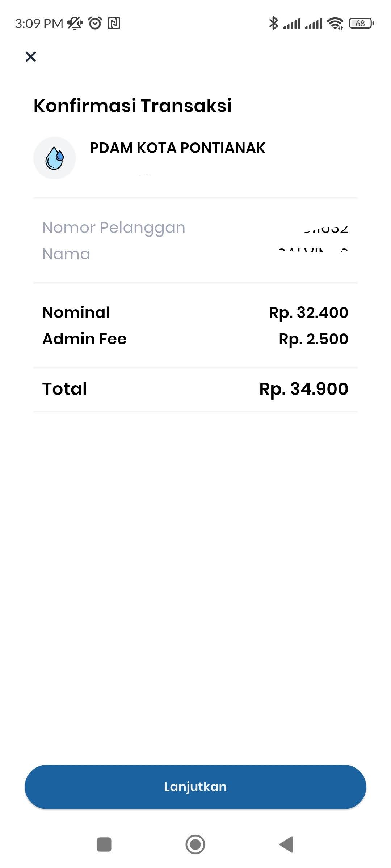Close the transaction confirmation screen
The width and height of the screenshot is (391, 868).
pos(31,57)
